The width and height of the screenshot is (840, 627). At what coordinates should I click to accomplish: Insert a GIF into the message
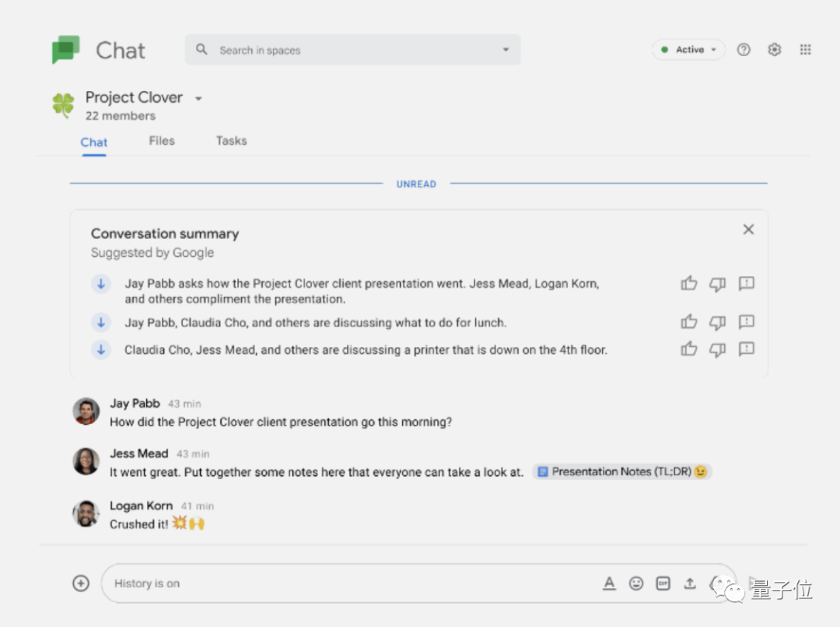663,583
